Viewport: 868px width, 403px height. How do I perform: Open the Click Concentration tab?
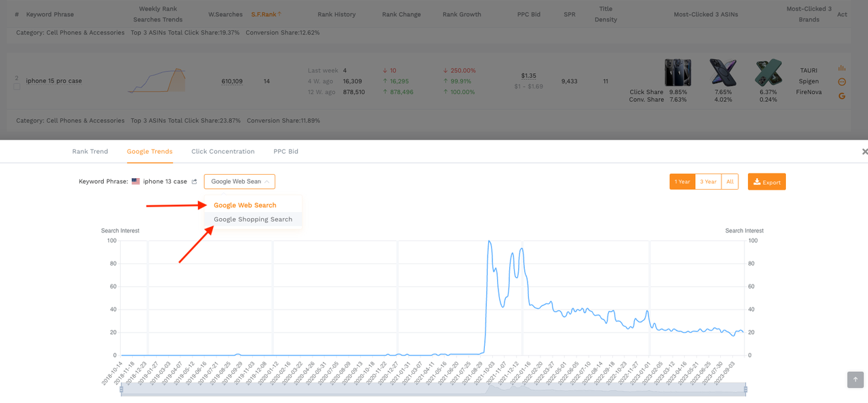coord(223,152)
